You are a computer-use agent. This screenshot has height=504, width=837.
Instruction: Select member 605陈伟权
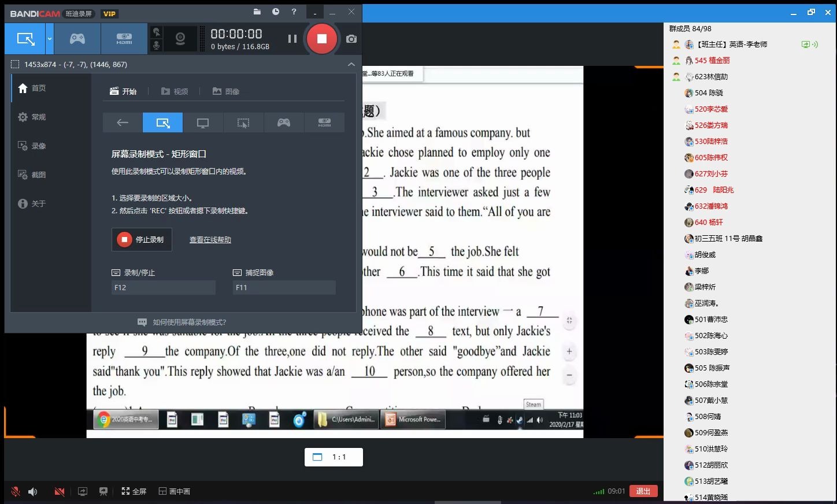click(750, 158)
